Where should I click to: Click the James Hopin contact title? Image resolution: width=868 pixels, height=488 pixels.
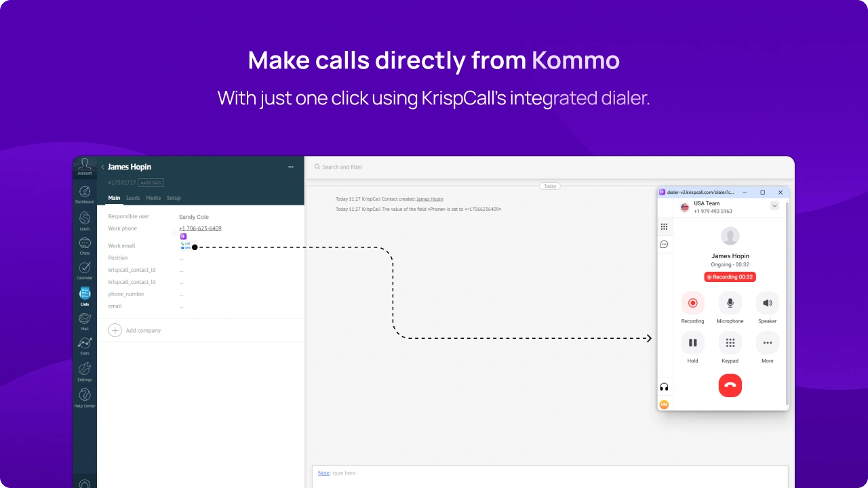click(x=130, y=167)
